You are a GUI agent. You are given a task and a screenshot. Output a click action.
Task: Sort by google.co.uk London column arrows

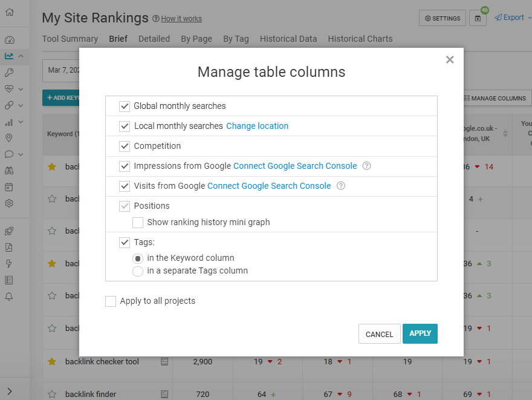pos(505,134)
